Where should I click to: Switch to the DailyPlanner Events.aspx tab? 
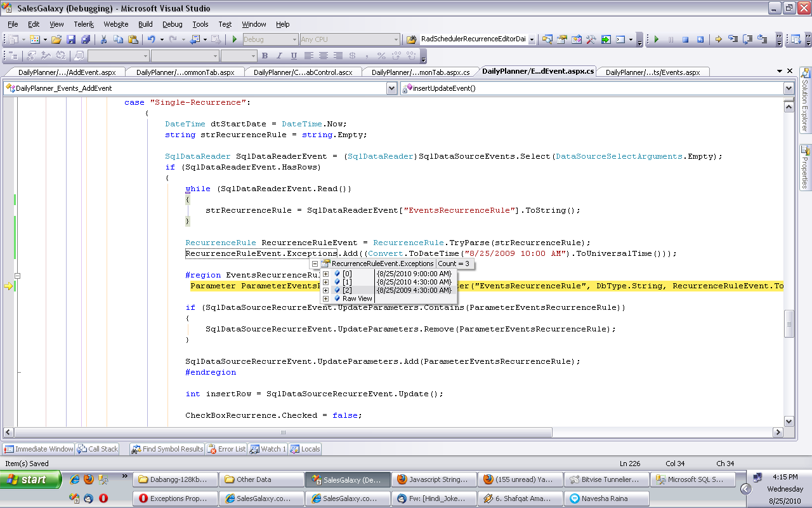pos(652,72)
